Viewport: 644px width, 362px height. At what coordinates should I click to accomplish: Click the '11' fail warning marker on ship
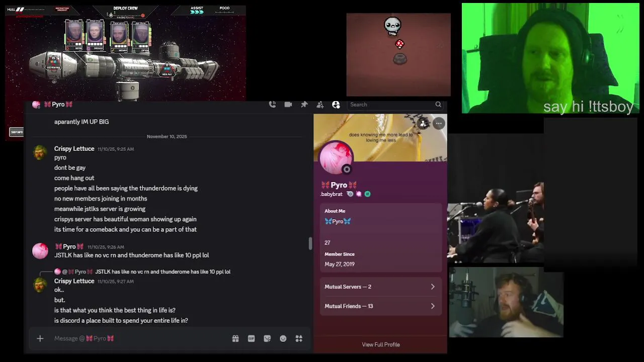(x=167, y=70)
